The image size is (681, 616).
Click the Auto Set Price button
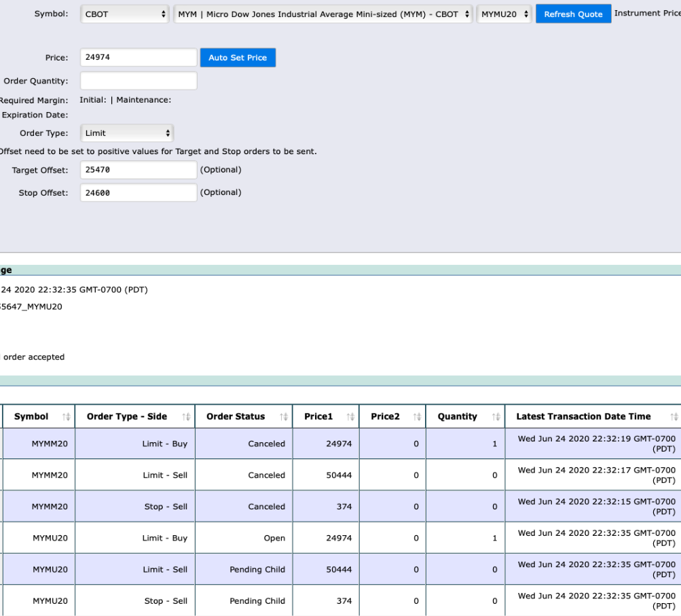pyautogui.click(x=238, y=58)
